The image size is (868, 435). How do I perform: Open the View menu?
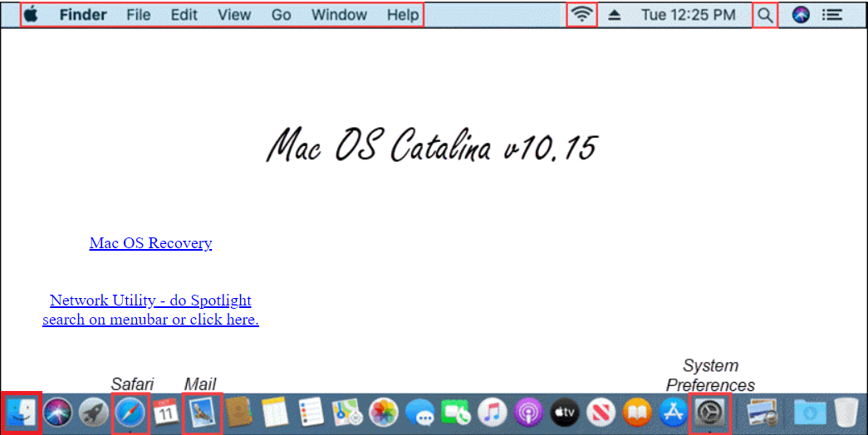234,15
